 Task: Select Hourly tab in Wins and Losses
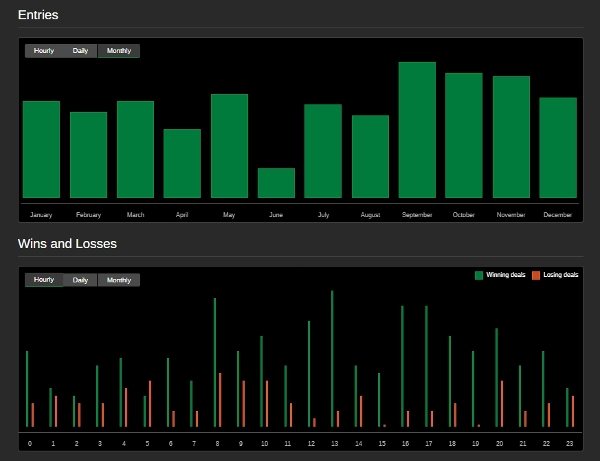pos(44,280)
